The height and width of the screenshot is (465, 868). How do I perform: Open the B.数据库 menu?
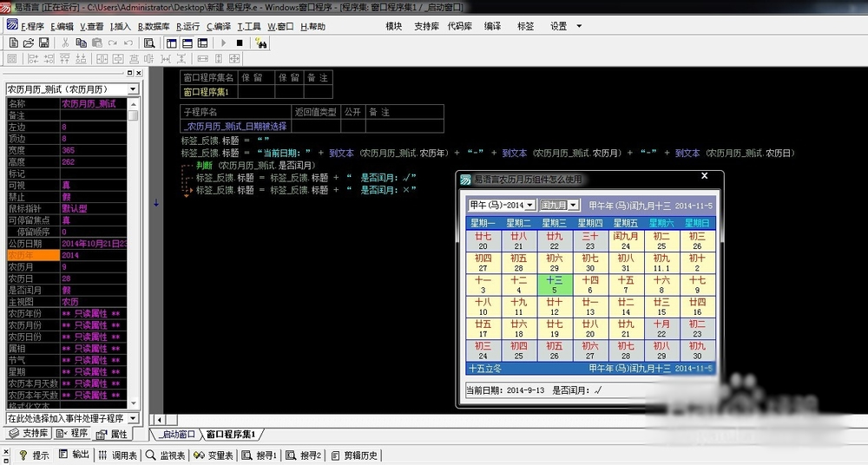[154, 27]
